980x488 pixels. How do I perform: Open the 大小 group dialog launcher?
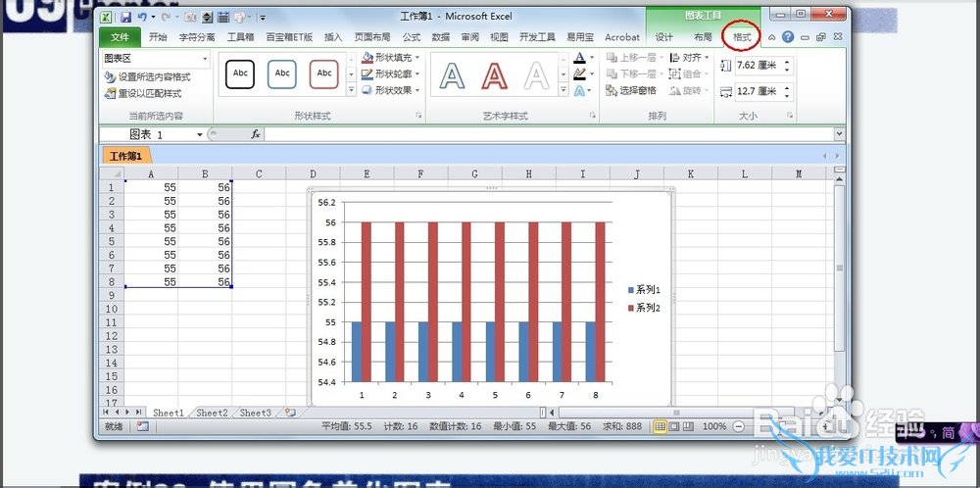(x=790, y=116)
